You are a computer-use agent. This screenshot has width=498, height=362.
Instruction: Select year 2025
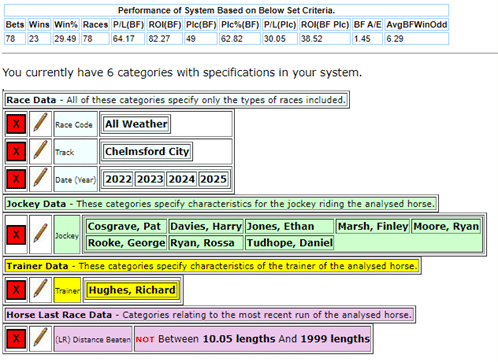213,179
